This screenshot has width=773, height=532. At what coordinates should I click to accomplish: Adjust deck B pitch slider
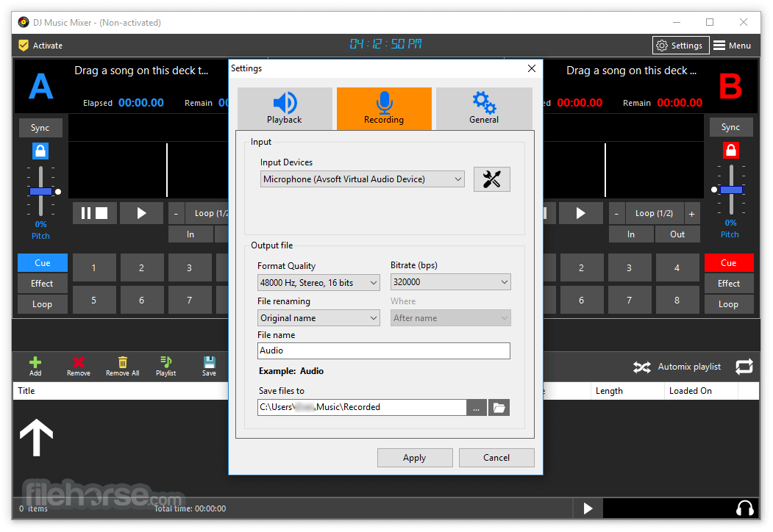click(731, 190)
